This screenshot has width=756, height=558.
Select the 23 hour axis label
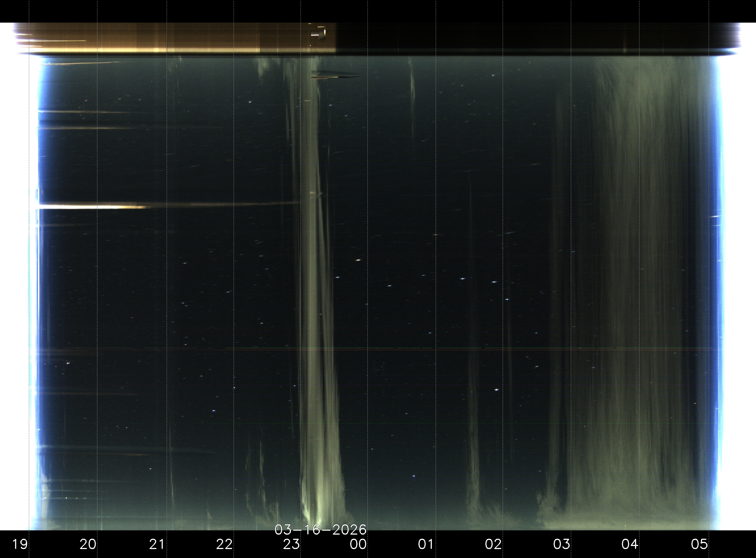(x=291, y=544)
